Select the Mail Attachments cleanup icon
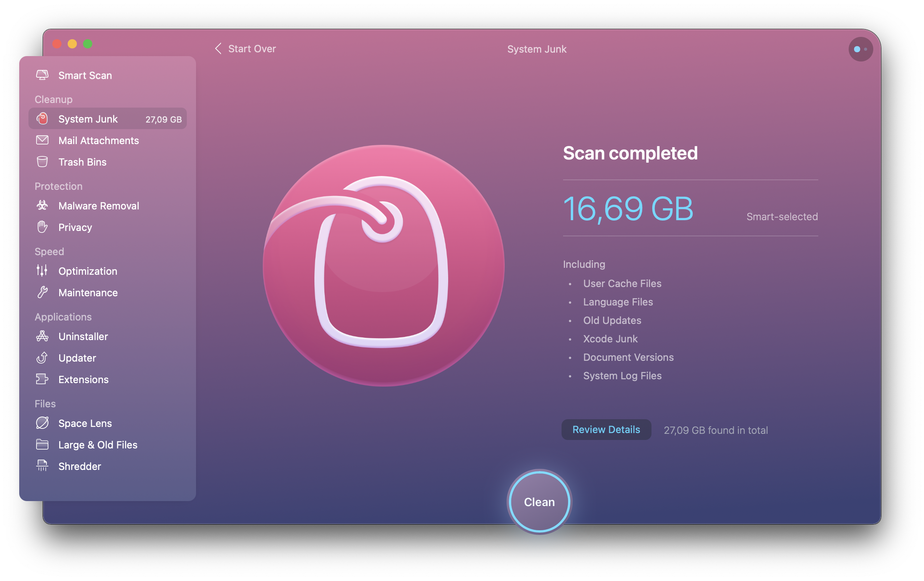The width and height of the screenshot is (924, 581). pyautogui.click(x=42, y=140)
